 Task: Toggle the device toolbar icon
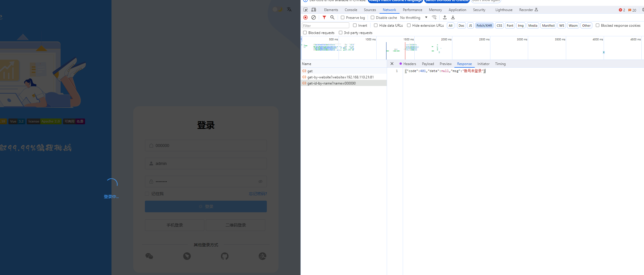pyautogui.click(x=314, y=10)
